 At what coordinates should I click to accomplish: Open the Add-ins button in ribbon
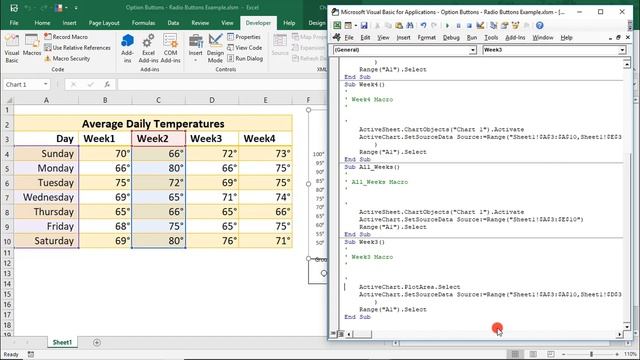(x=127, y=49)
